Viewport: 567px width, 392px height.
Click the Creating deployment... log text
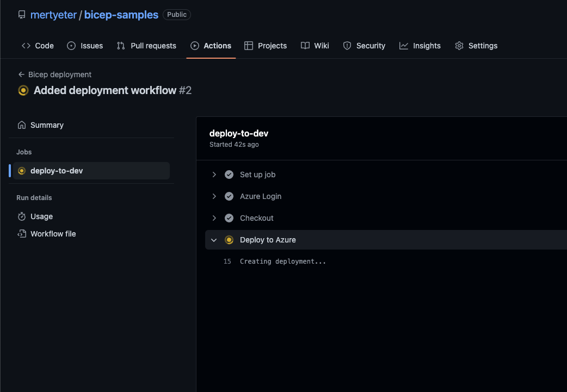[x=283, y=261]
